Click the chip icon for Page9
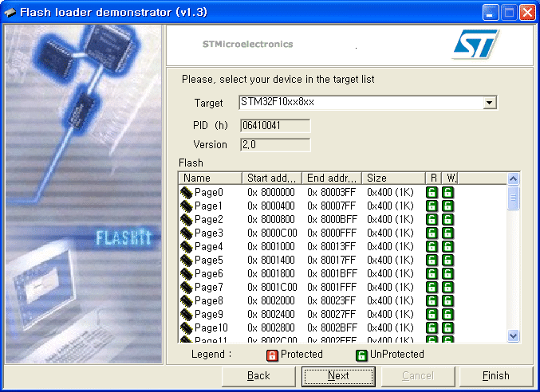Image resolution: width=540 pixels, height=392 pixels. point(186,314)
